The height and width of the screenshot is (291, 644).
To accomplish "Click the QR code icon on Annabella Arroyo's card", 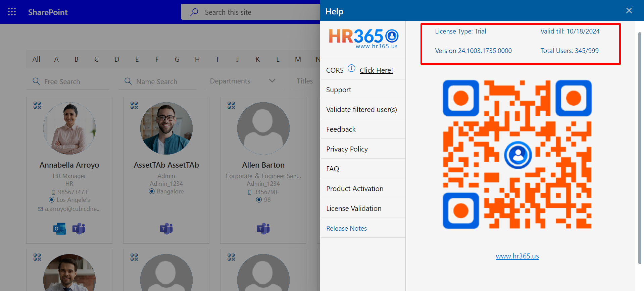I will [x=37, y=106].
